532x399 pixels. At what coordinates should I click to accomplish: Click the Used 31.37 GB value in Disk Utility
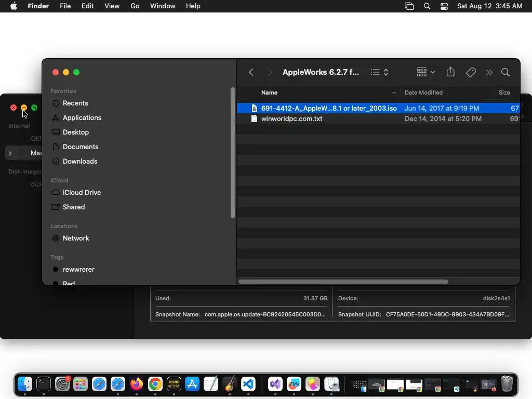[x=315, y=298]
